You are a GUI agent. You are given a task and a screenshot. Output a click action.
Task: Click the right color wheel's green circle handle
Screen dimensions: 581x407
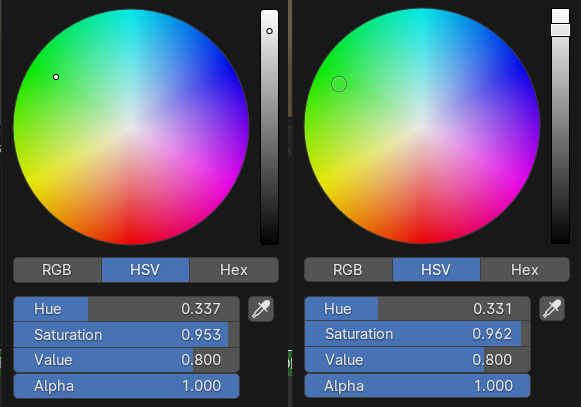click(x=339, y=84)
